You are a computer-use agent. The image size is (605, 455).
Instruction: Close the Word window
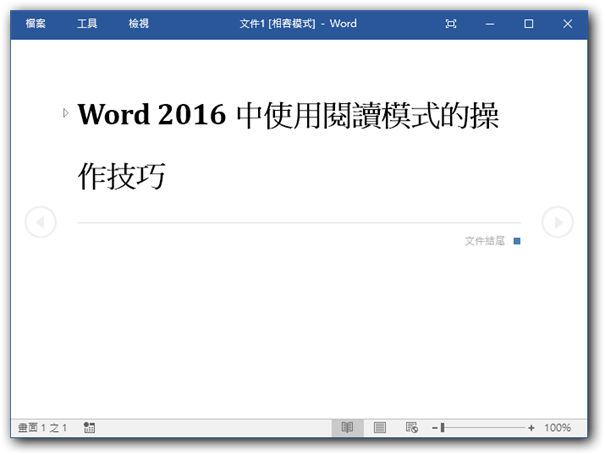coord(567,24)
